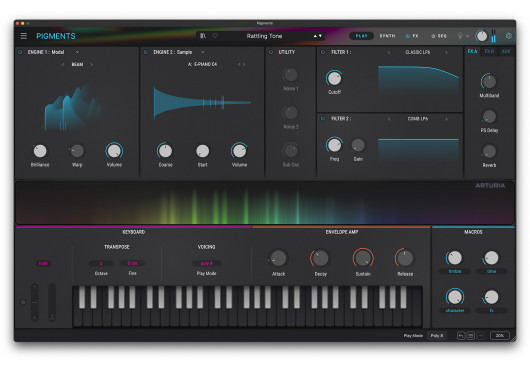Open the hamburger main menu
The height and width of the screenshot is (371, 530).
tap(24, 36)
